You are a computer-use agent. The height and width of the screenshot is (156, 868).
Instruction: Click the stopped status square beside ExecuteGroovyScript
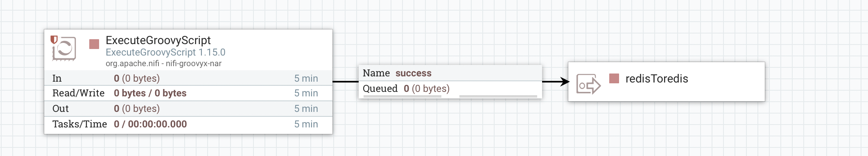point(94,44)
